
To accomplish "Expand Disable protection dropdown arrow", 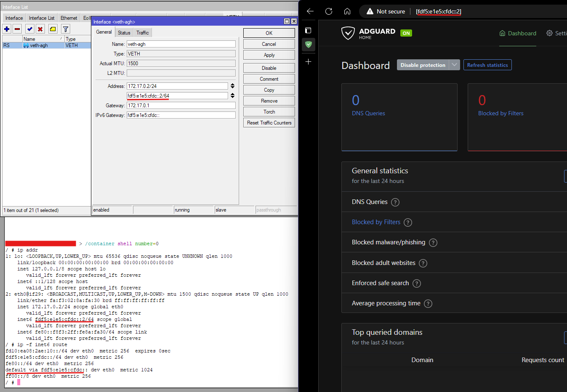I will pos(454,65).
